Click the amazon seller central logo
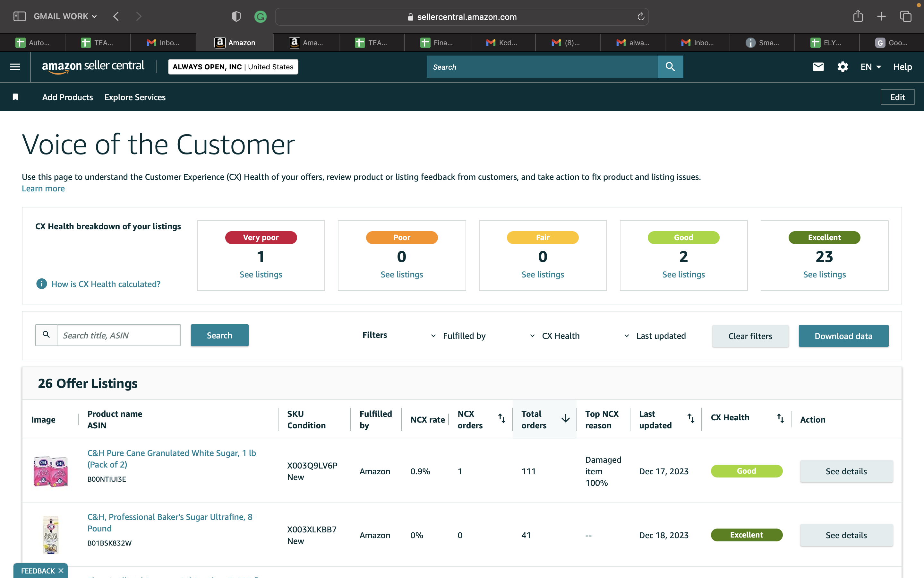The width and height of the screenshot is (924, 578). [x=93, y=67]
